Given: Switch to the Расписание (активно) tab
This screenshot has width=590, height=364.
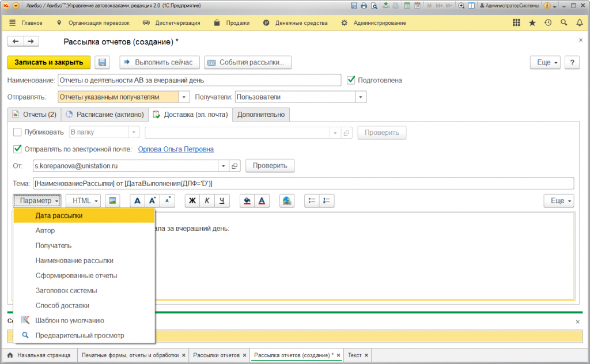Looking at the screenshot, I should pyautogui.click(x=104, y=115).
